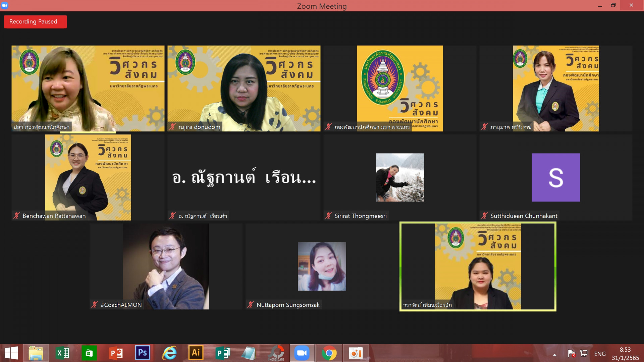Click muted mic icon beside Sirirat Thongmeesri

328,216
